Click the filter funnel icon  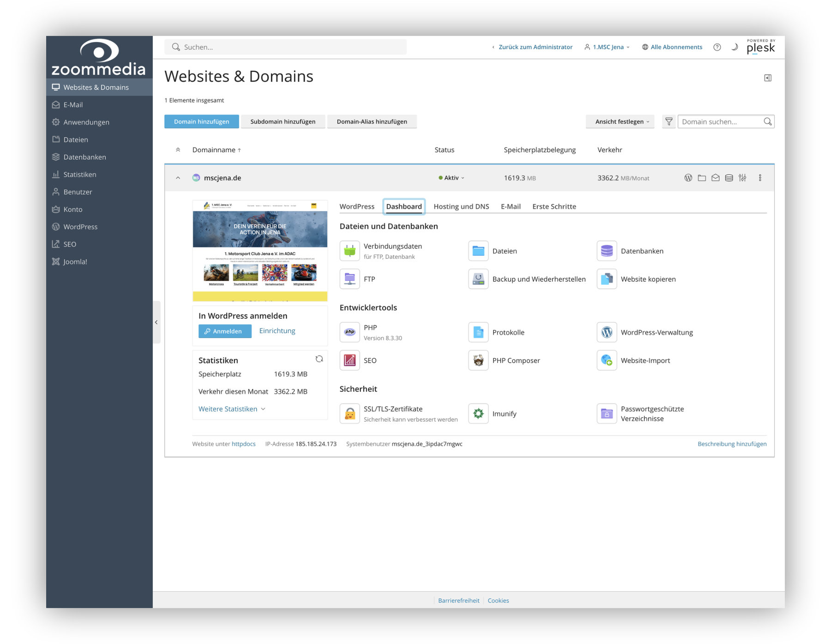tap(668, 121)
